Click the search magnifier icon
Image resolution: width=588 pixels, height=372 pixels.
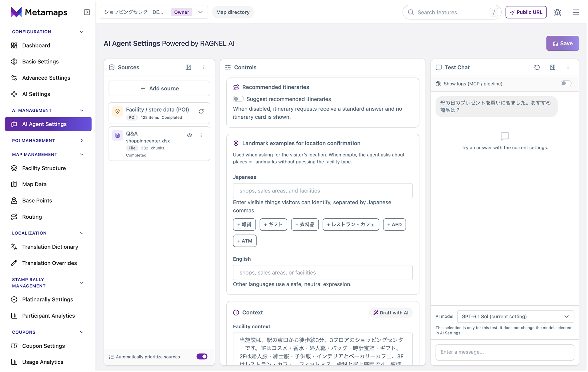point(411,12)
